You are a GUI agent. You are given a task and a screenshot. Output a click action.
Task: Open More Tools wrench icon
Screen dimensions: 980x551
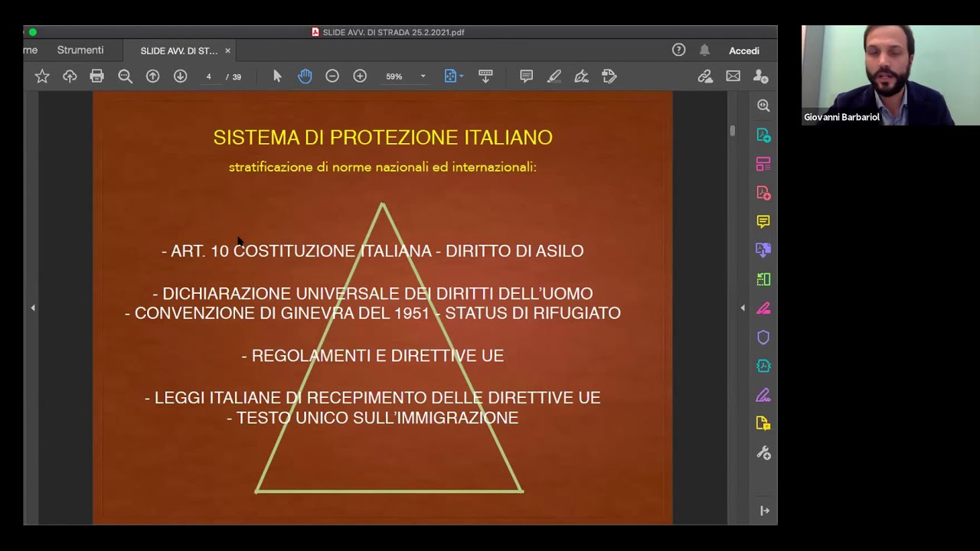763,453
